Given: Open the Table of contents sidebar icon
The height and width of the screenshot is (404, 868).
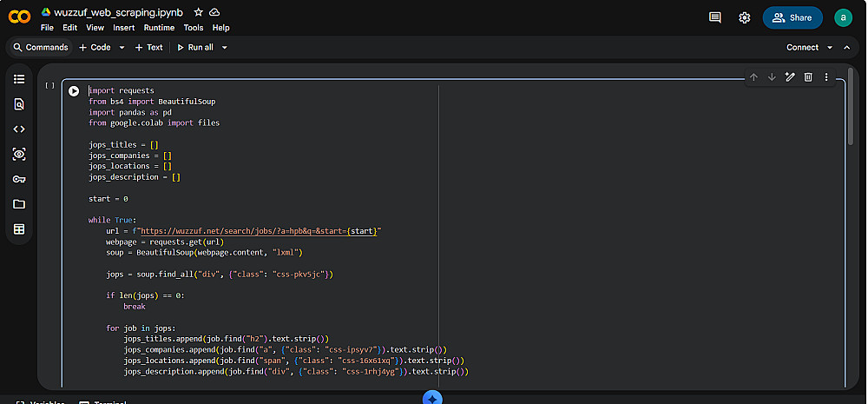Looking at the screenshot, I should coord(19,79).
